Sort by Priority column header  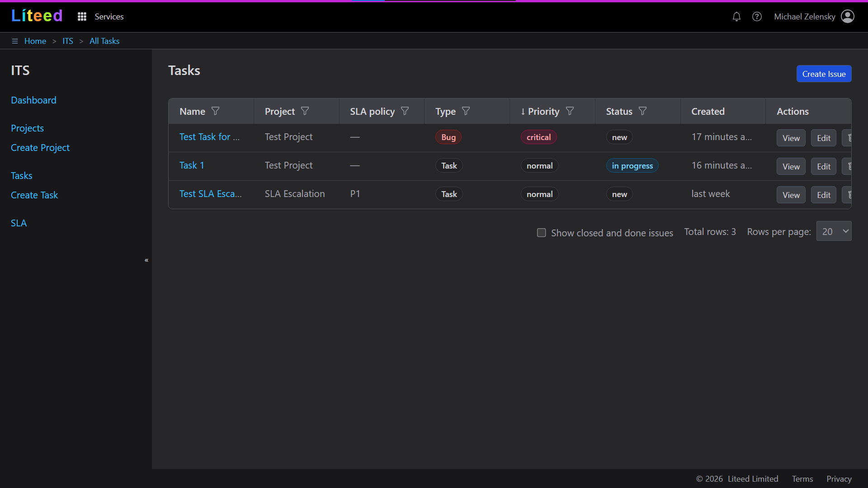coord(543,111)
